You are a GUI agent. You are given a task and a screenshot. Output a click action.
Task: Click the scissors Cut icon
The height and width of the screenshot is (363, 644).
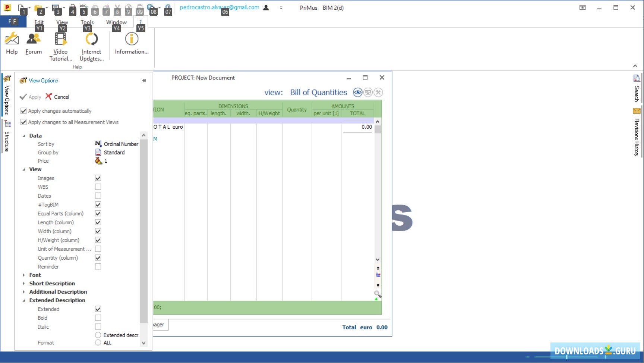point(117,7)
